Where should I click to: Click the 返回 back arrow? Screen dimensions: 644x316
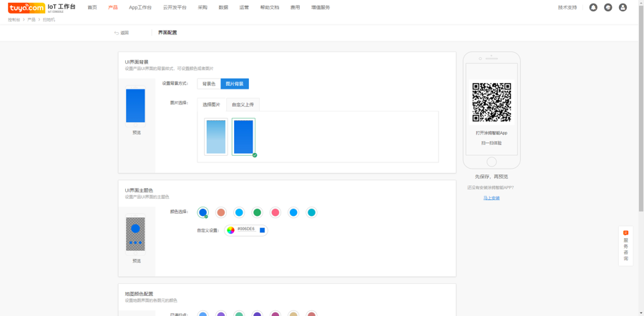point(122,33)
